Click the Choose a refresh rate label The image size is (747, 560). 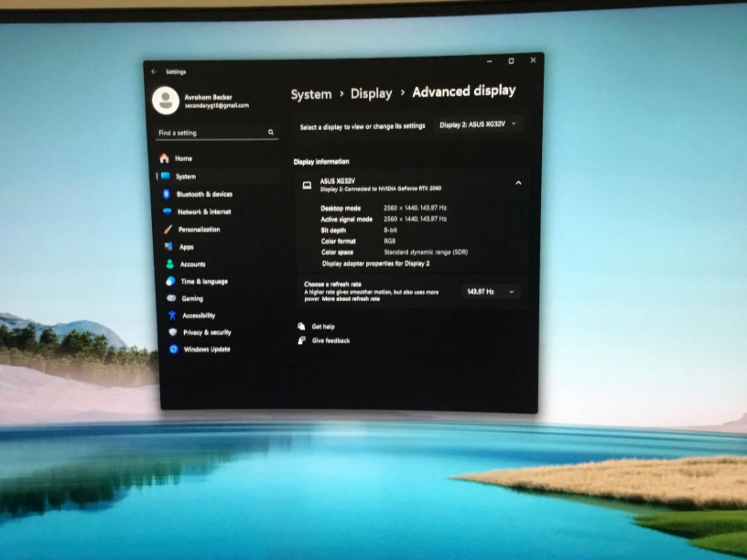(x=333, y=284)
